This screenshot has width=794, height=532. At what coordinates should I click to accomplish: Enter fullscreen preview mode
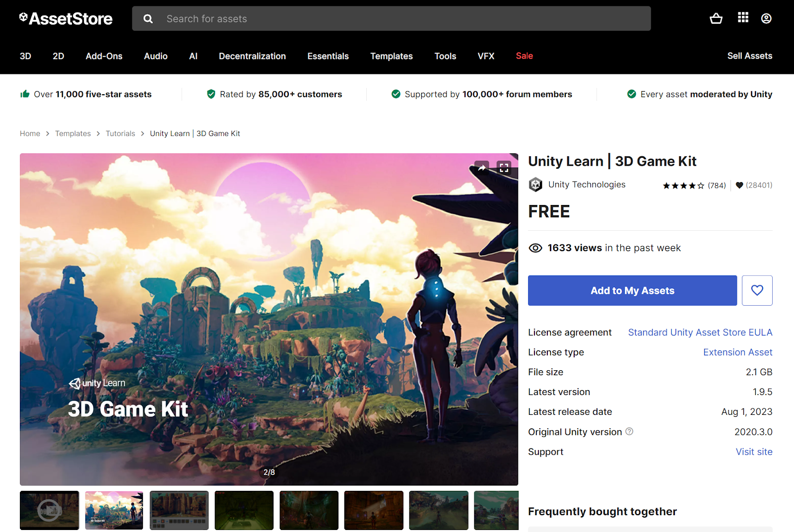point(504,168)
